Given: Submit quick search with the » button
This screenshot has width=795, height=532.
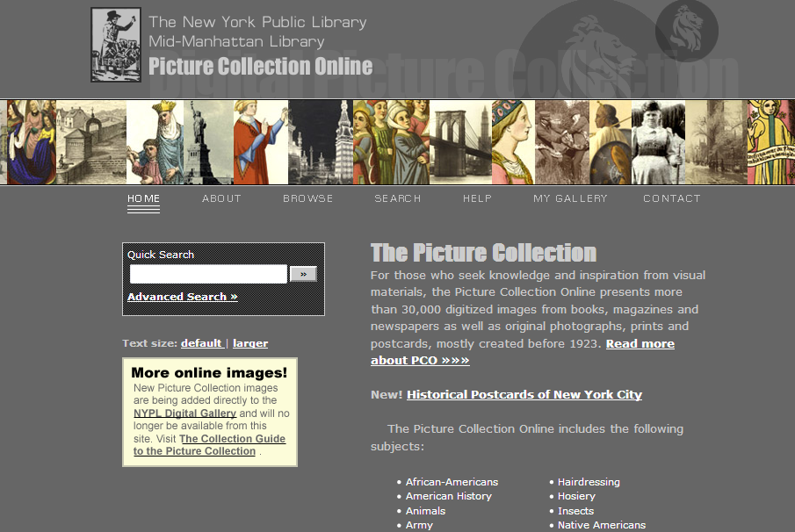Looking at the screenshot, I should [303, 274].
